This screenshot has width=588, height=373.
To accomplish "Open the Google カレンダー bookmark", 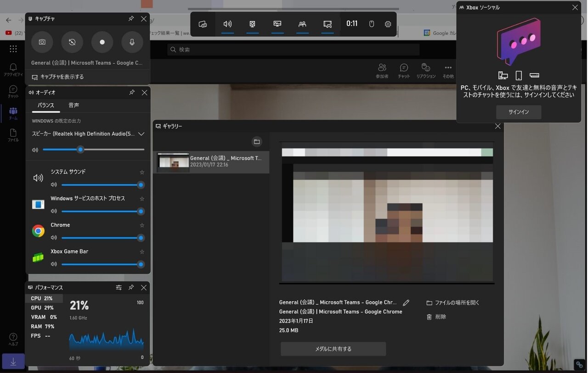I will click(440, 33).
